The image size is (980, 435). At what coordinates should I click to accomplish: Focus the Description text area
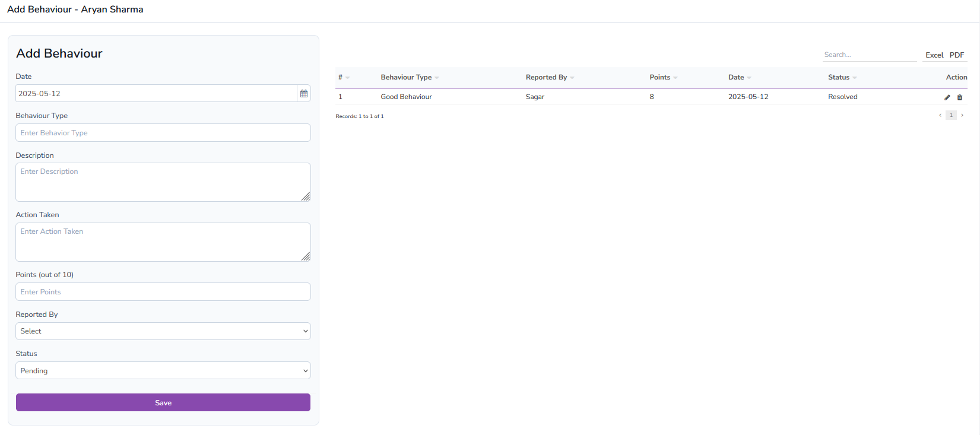[163, 182]
